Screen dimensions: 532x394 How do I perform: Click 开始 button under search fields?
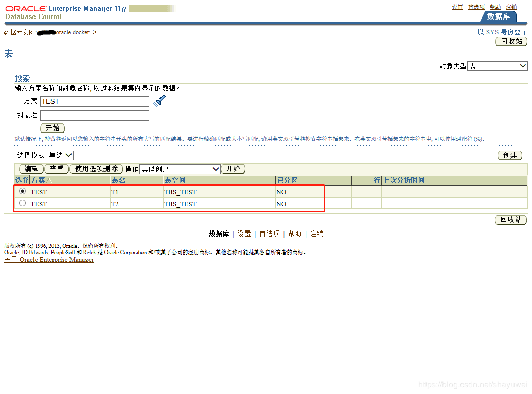[52, 128]
